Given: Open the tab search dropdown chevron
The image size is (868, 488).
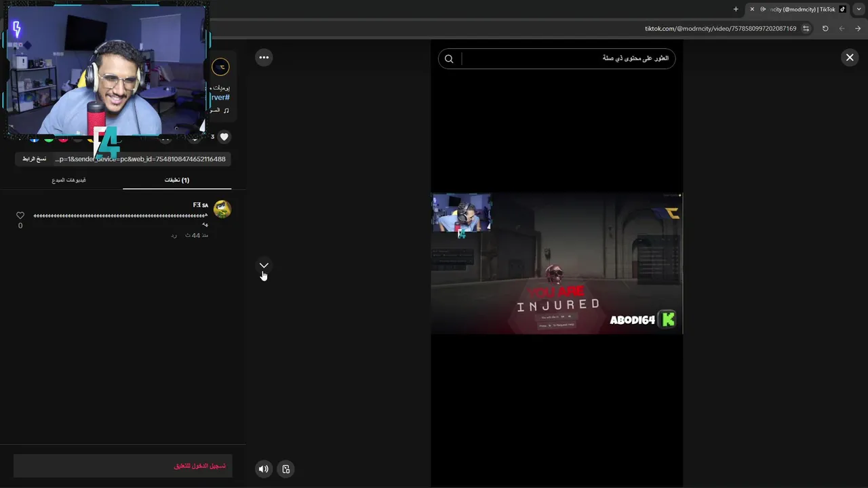Looking at the screenshot, I should tap(859, 9).
